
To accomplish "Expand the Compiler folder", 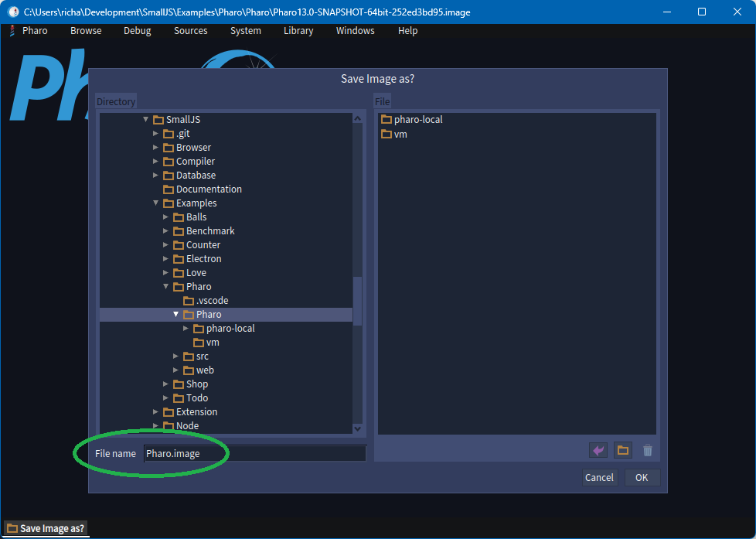I will [x=155, y=161].
